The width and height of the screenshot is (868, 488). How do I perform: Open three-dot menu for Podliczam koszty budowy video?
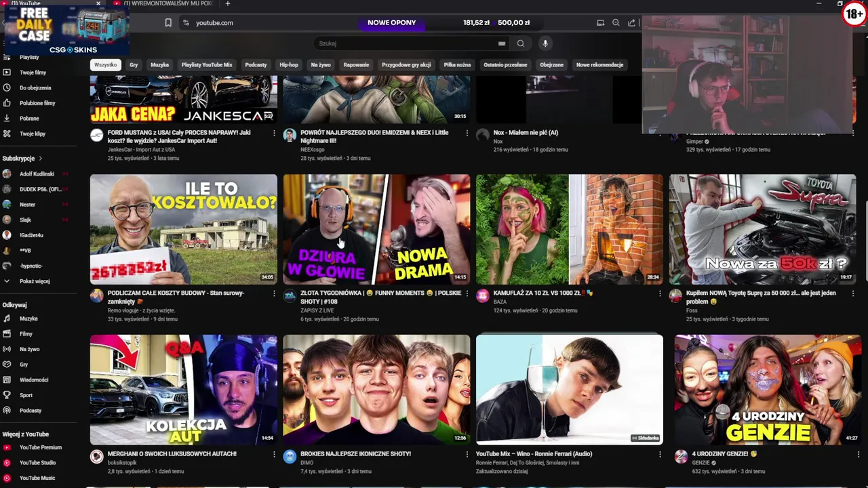pos(274,293)
